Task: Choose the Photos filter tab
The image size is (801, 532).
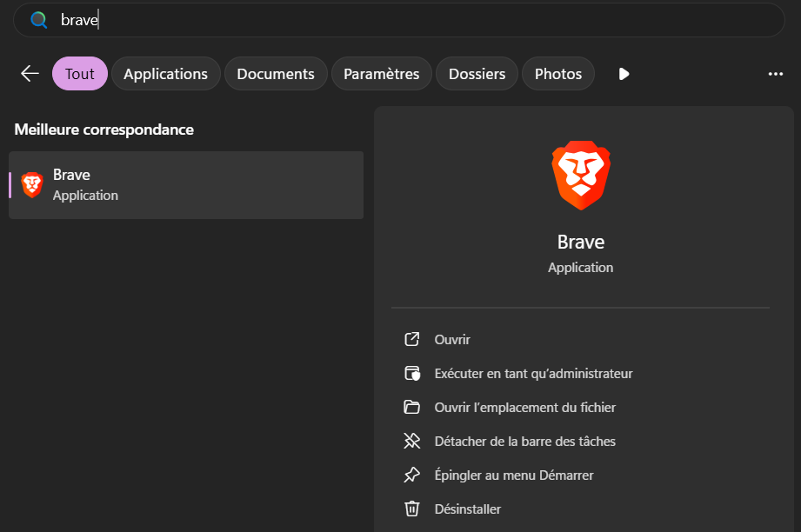Action: coord(557,74)
